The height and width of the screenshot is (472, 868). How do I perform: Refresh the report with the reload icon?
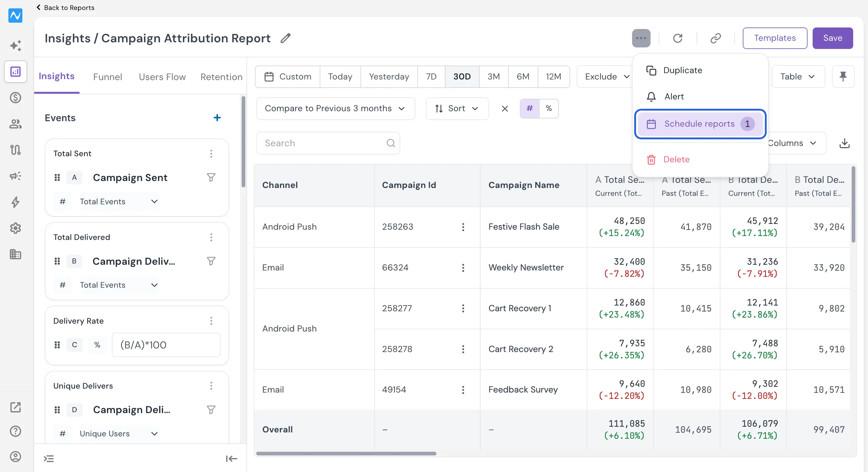point(678,38)
